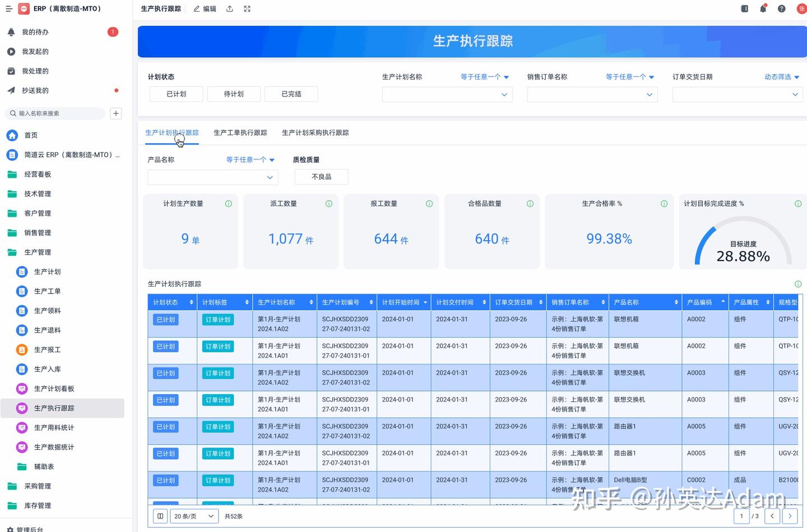Click the hamburger menu icon at top left
Image resolution: width=807 pixels, height=532 pixels.
point(9,9)
